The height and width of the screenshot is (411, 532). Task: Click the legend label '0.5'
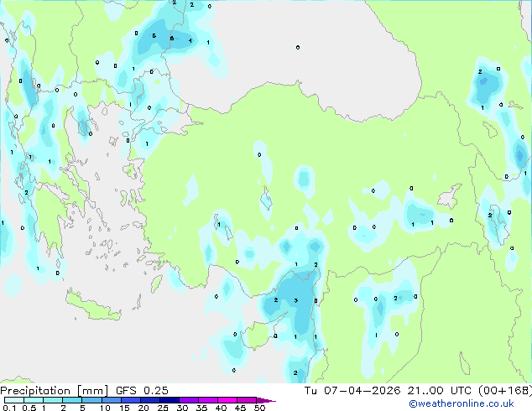(29, 408)
